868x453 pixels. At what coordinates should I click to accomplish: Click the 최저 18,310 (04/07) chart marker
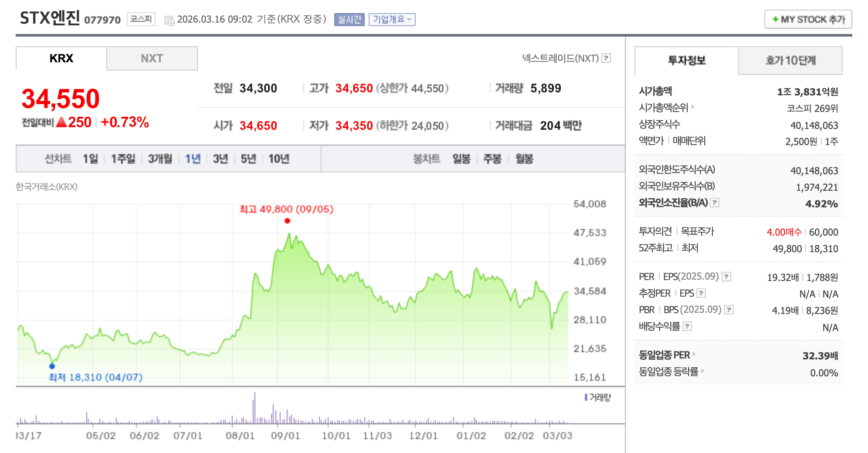52,366
